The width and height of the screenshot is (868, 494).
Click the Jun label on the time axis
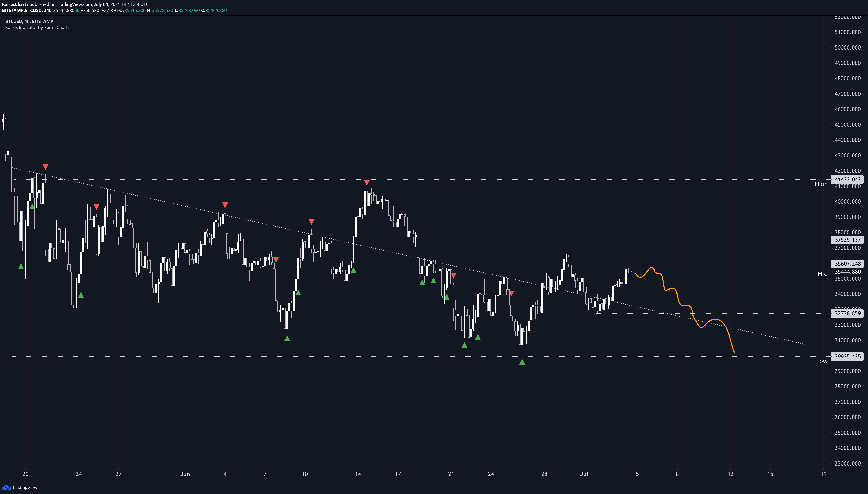point(185,474)
